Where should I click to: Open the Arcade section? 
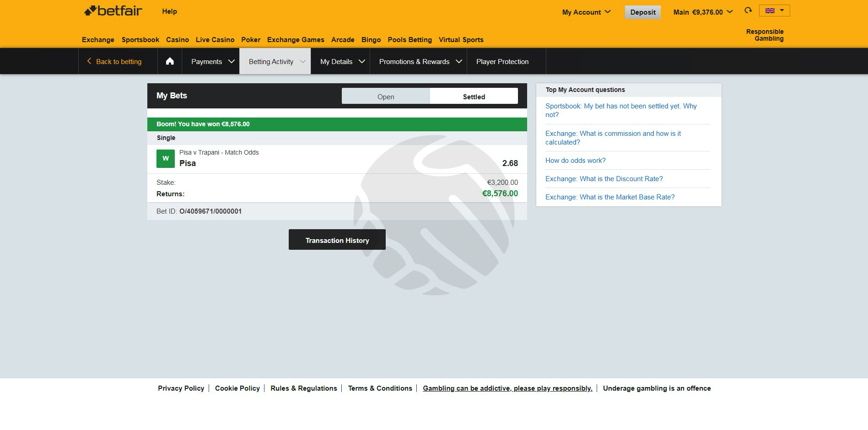(343, 40)
